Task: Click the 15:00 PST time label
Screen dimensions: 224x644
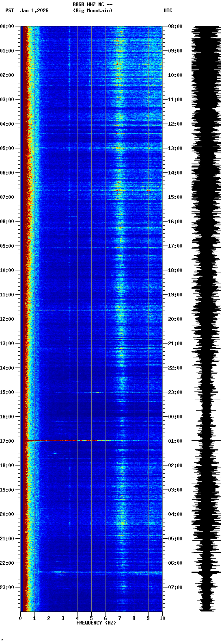Action: pos(7,392)
